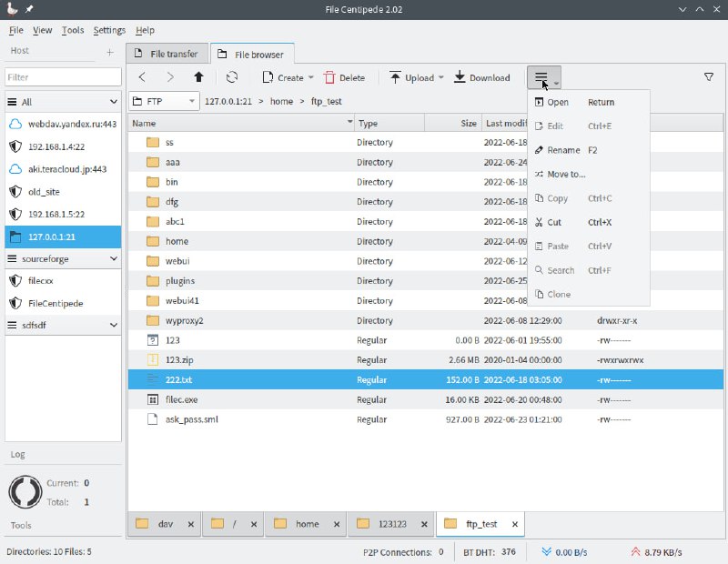Go up to parent directory arrow

199,78
